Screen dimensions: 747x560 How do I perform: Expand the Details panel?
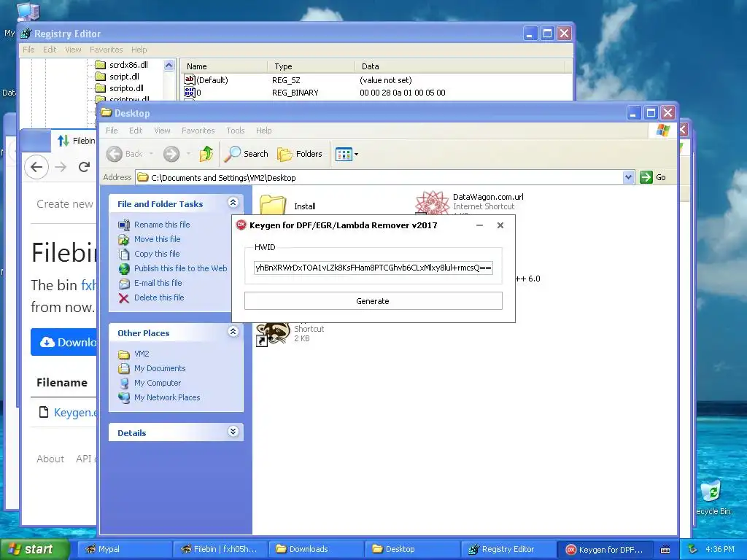click(233, 432)
